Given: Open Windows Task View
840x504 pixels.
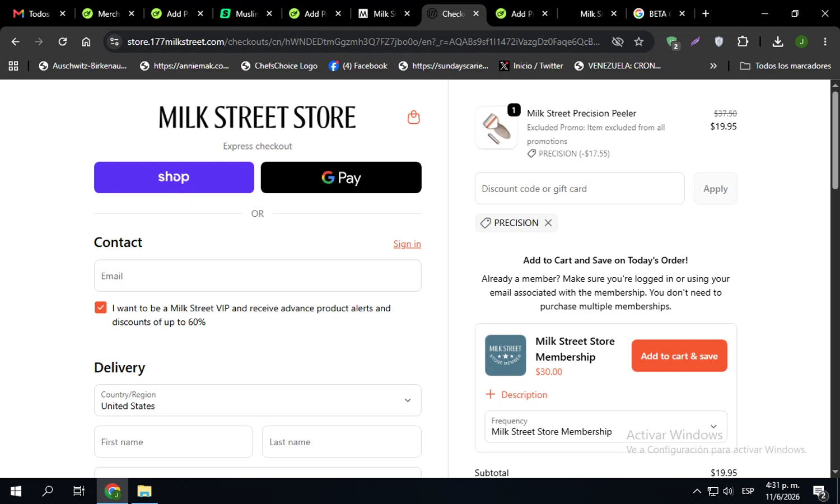Looking at the screenshot, I should pos(79,491).
